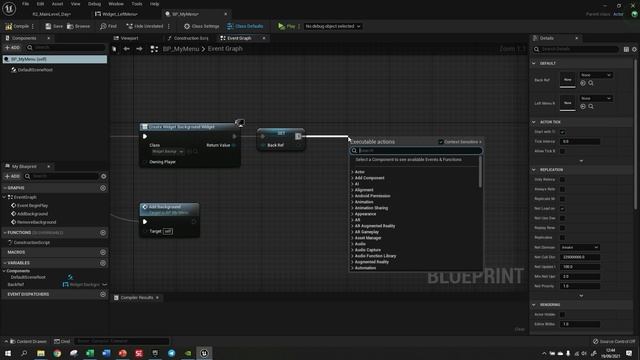The image size is (640, 360).
Task: Open My Blueprint view options gear
Action: coord(103,176)
